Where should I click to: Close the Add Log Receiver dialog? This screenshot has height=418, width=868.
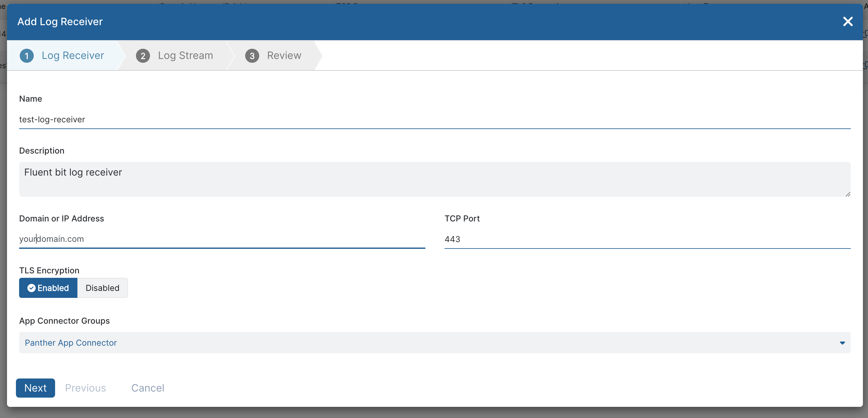pyautogui.click(x=848, y=21)
